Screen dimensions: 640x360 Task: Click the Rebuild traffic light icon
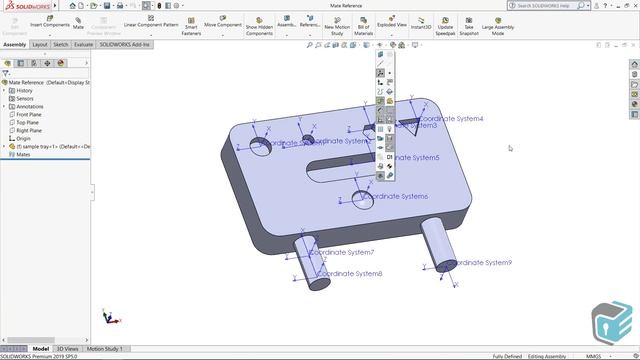159,6
